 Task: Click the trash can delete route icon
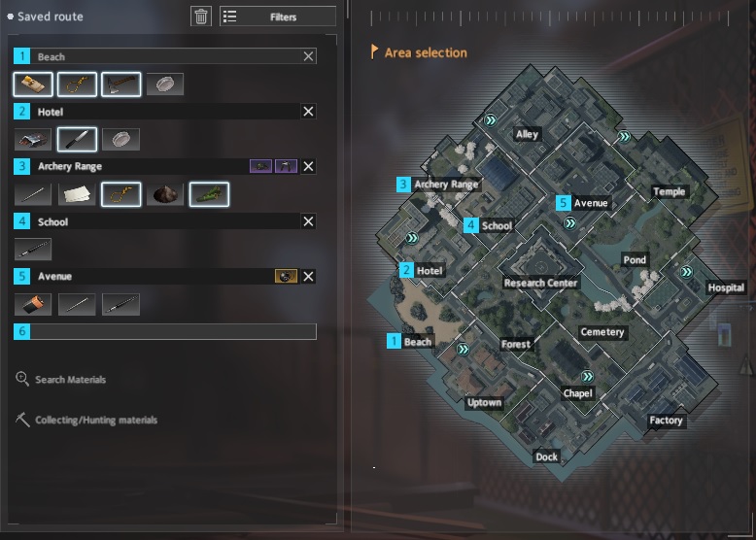click(x=201, y=17)
